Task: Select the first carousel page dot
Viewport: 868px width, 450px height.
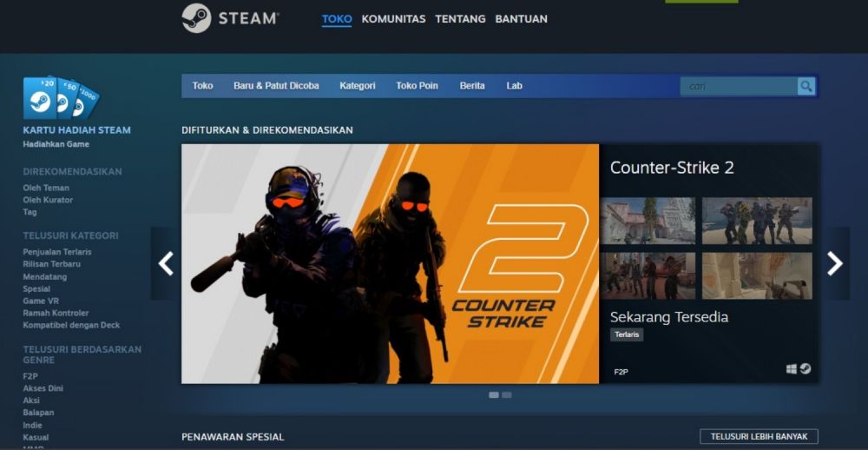Action: coord(494,395)
